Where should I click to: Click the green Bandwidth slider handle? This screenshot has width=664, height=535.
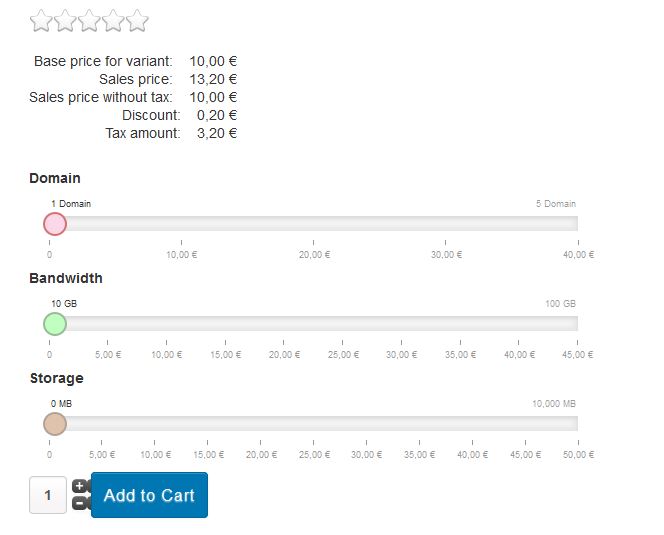[x=55, y=324]
